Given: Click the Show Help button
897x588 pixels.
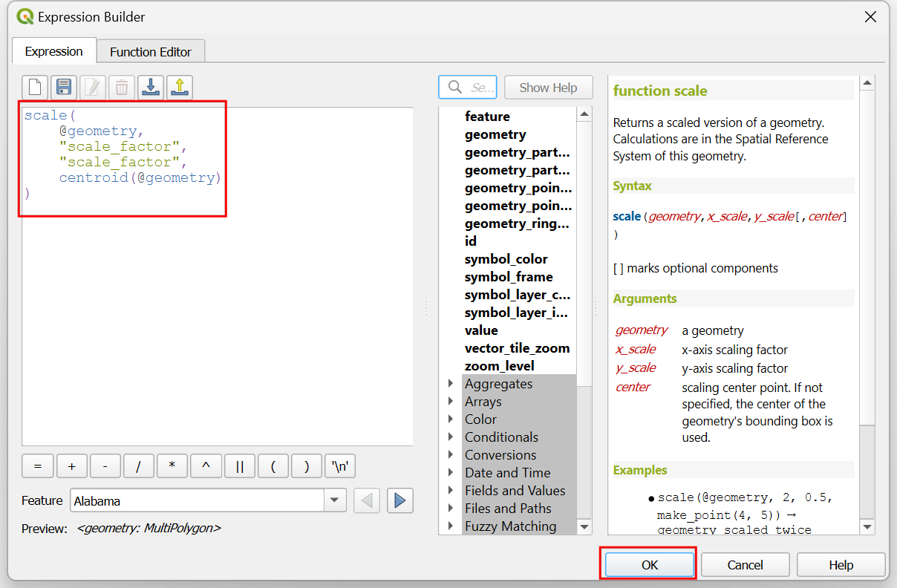Looking at the screenshot, I should coord(548,88).
